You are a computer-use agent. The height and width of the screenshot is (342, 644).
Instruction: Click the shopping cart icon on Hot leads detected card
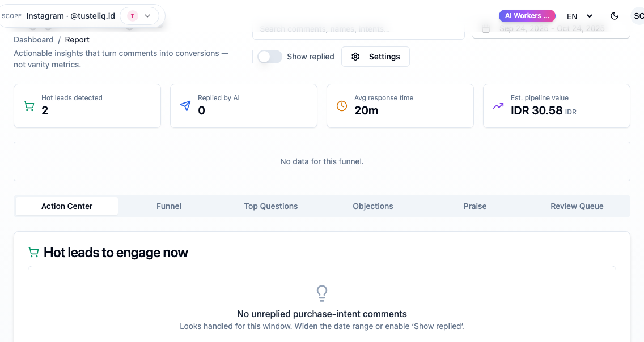(29, 105)
